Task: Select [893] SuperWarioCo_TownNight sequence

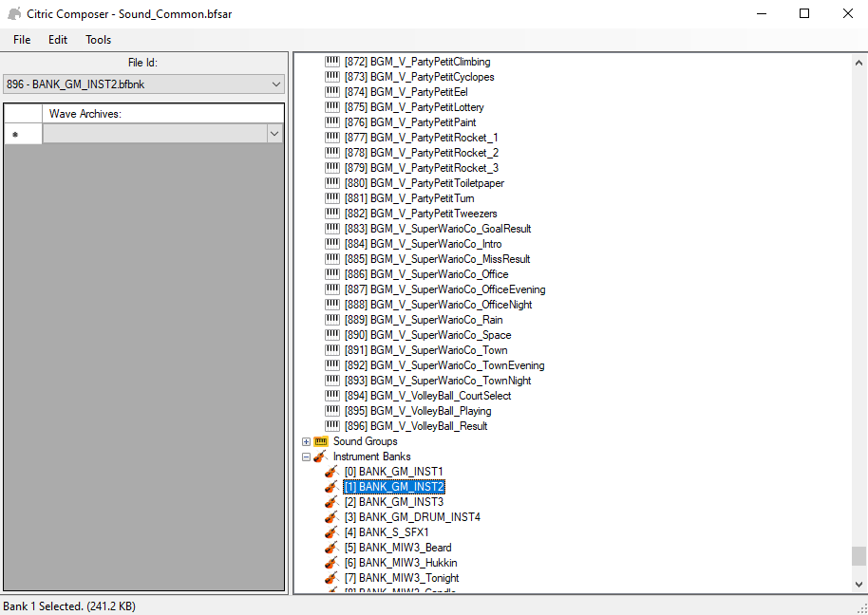Action: pos(438,381)
